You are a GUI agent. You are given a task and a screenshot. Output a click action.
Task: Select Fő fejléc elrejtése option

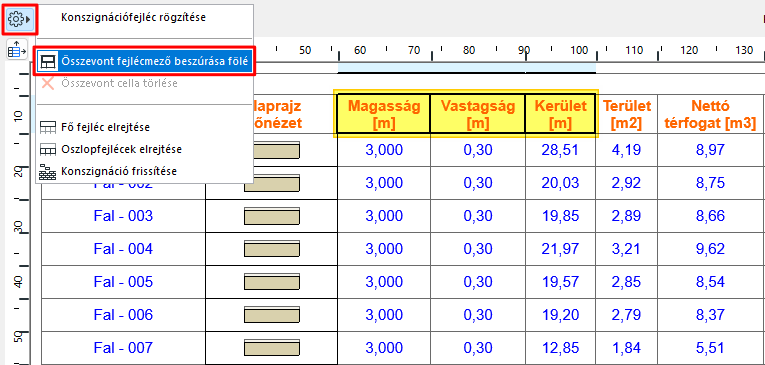105,128
